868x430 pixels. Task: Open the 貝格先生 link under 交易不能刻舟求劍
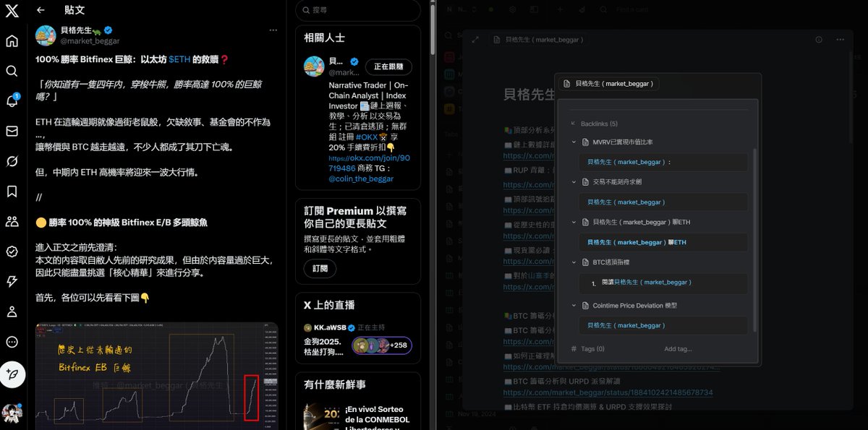click(x=626, y=202)
